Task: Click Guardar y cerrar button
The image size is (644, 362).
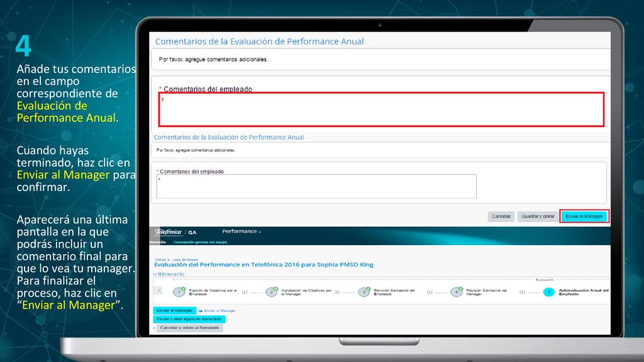Action: [x=538, y=216]
